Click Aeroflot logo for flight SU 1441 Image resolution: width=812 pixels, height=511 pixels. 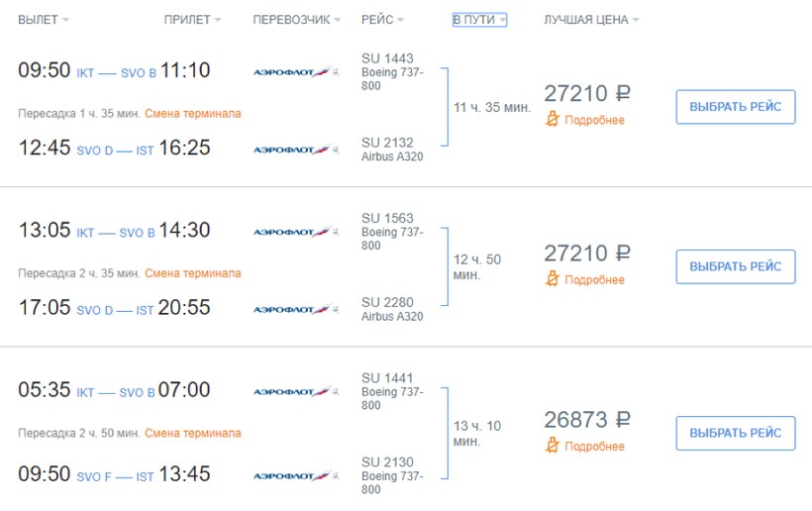295,391
